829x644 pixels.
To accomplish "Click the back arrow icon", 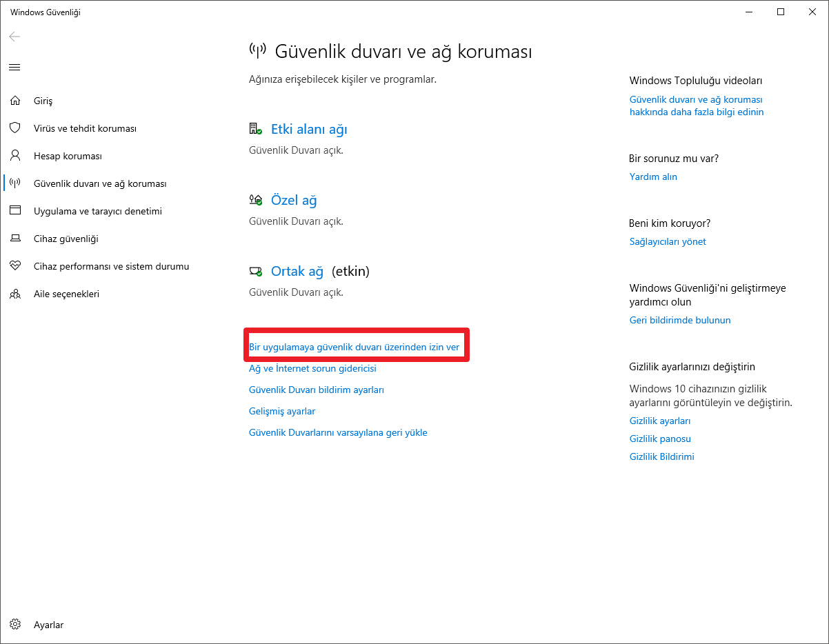I will (14, 37).
